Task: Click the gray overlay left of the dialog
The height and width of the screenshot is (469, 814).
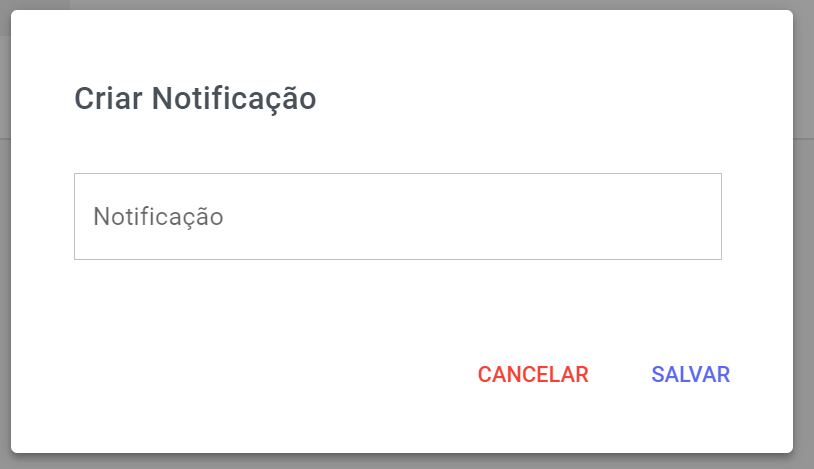Action: coord(4,250)
